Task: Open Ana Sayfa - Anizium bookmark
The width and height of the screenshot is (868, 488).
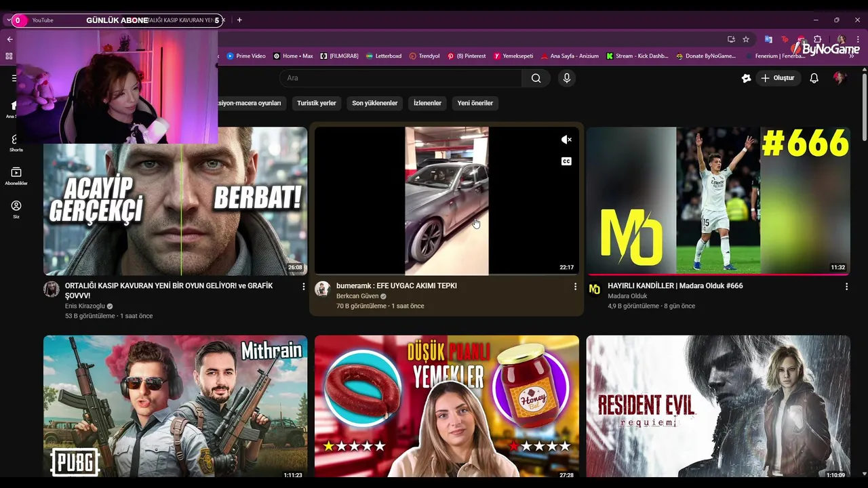Action: (570, 56)
